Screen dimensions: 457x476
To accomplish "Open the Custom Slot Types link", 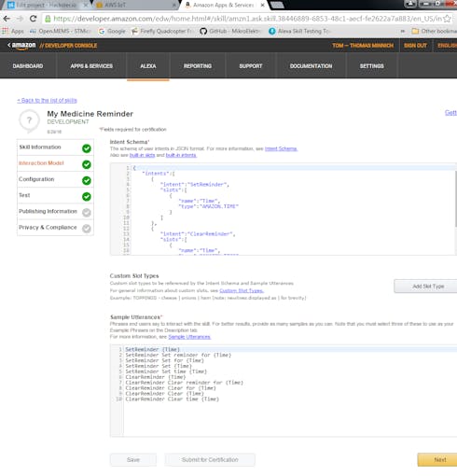I will (x=242, y=290).
